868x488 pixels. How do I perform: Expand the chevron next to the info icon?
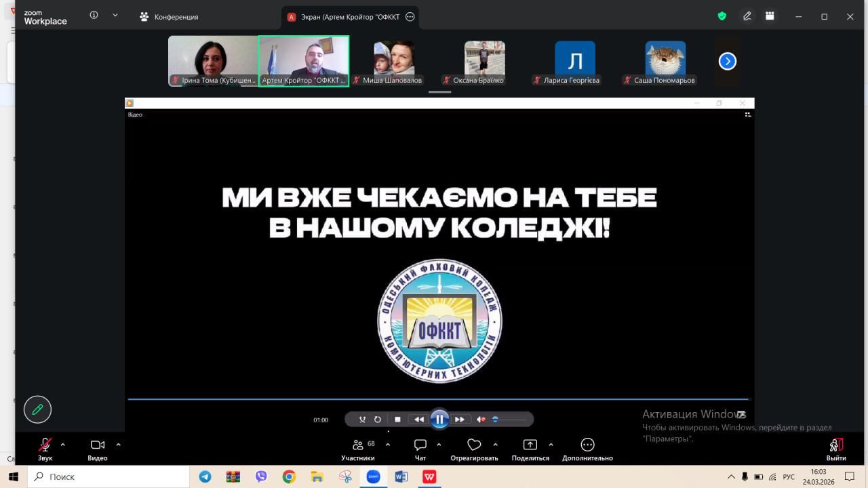pos(115,16)
